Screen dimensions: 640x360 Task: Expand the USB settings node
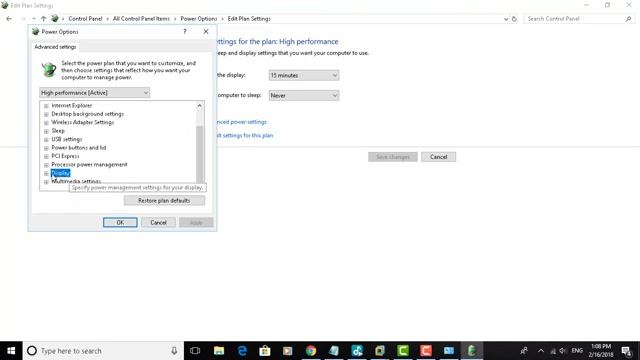46,140
